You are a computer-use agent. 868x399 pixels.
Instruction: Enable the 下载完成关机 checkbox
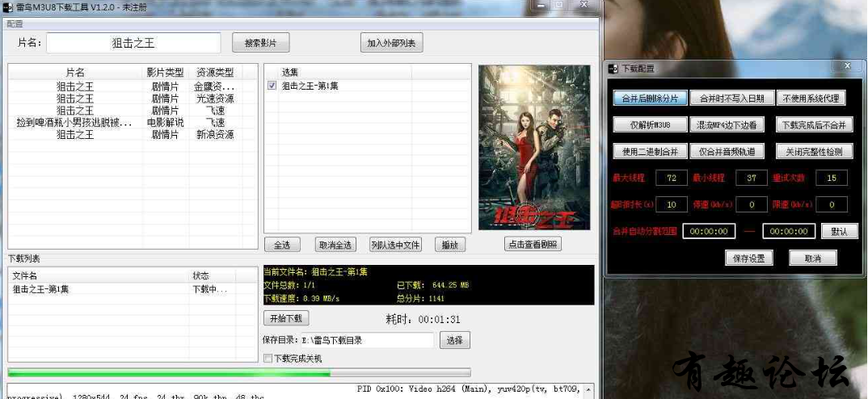(268, 358)
